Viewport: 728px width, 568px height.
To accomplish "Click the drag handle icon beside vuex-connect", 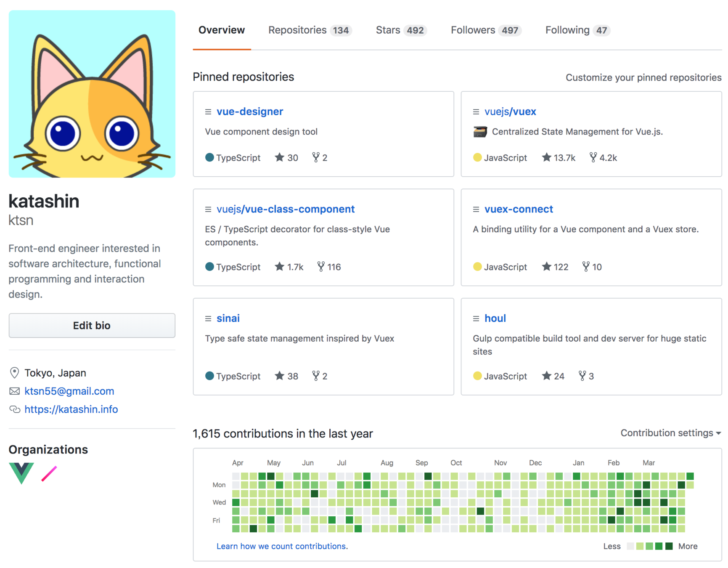I will point(476,209).
